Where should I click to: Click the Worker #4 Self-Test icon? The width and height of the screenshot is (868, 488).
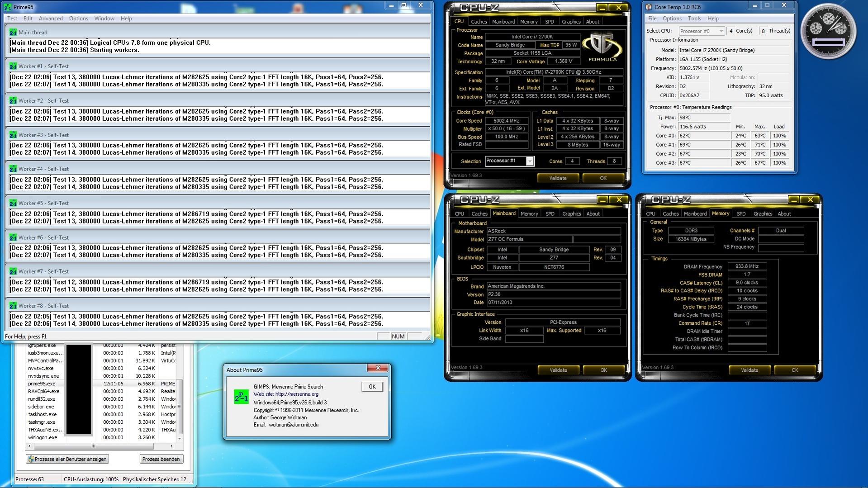coord(13,169)
